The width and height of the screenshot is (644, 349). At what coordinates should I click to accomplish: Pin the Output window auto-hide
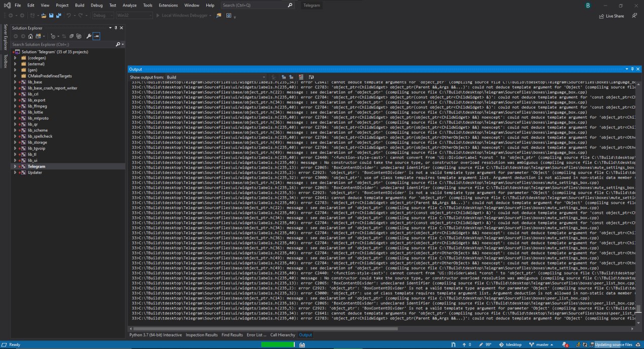click(632, 69)
